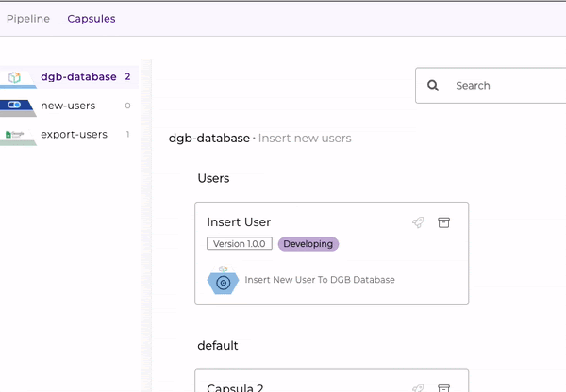
Task: Click the archive icon on Capsula 2
Action: [x=444, y=388]
